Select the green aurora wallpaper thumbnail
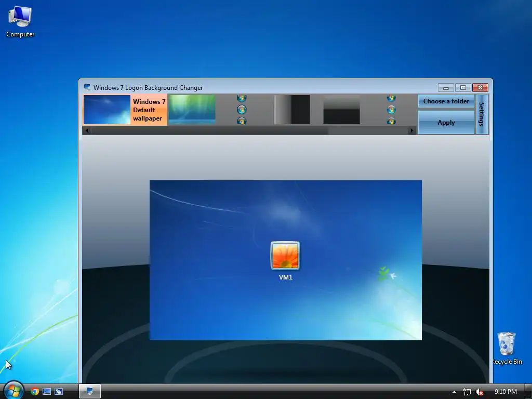Screen dimensions: 532x399 click(x=192, y=110)
